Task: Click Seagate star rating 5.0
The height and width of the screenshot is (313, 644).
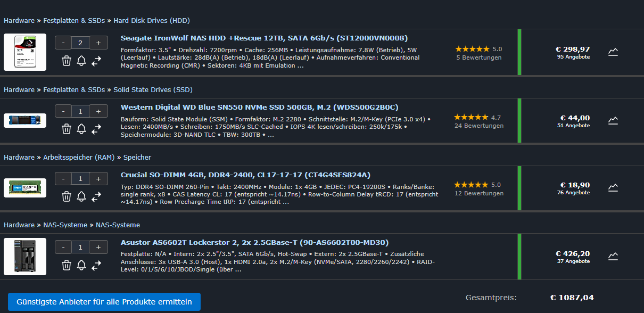Action: pyautogui.click(x=478, y=49)
